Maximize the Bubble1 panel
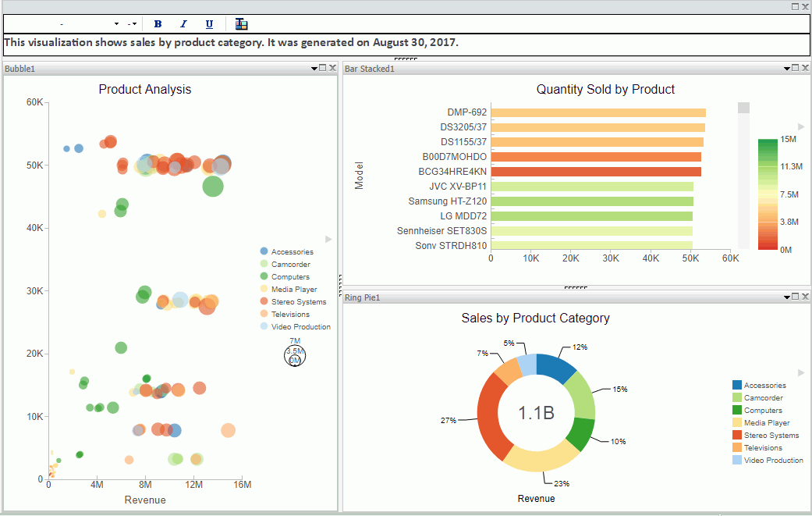This screenshot has width=812, height=516. pos(324,69)
